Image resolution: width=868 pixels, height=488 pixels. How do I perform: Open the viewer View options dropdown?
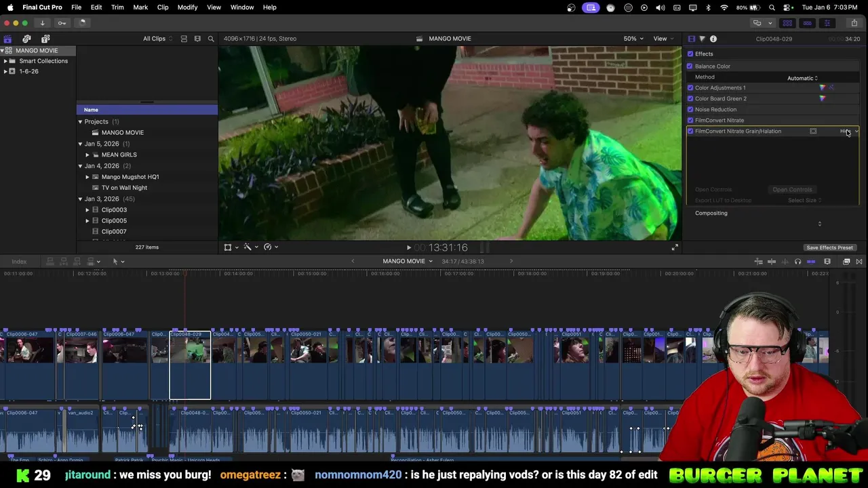(663, 39)
